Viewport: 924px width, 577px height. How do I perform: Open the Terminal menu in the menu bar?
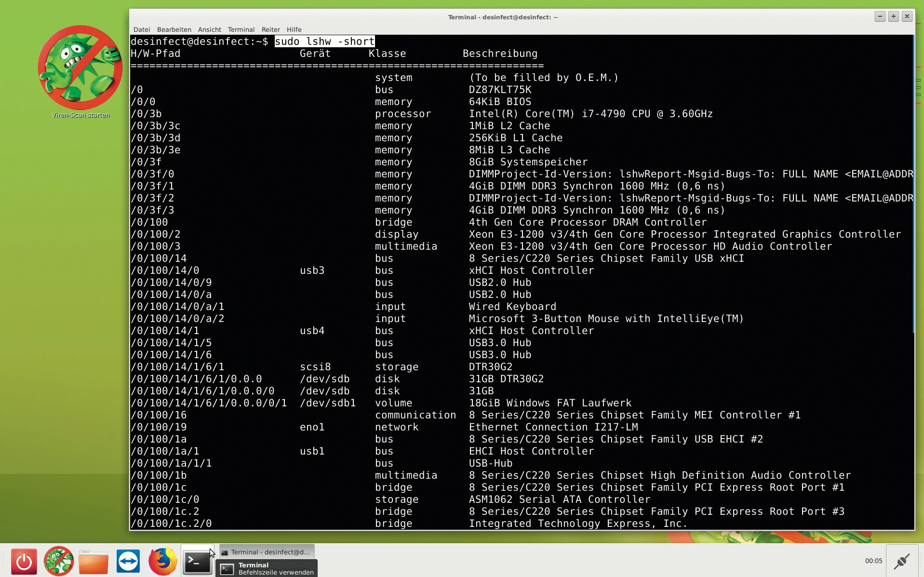pyautogui.click(x=241, y=29)
